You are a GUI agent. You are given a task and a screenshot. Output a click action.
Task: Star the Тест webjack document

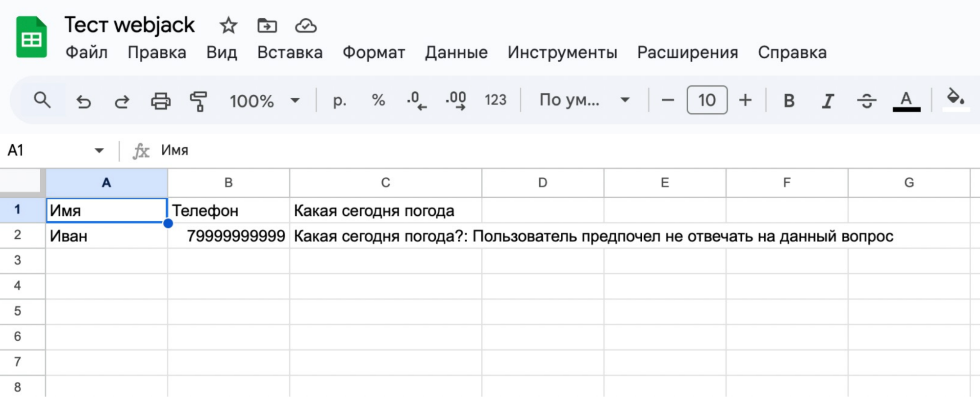click(228, 26)
